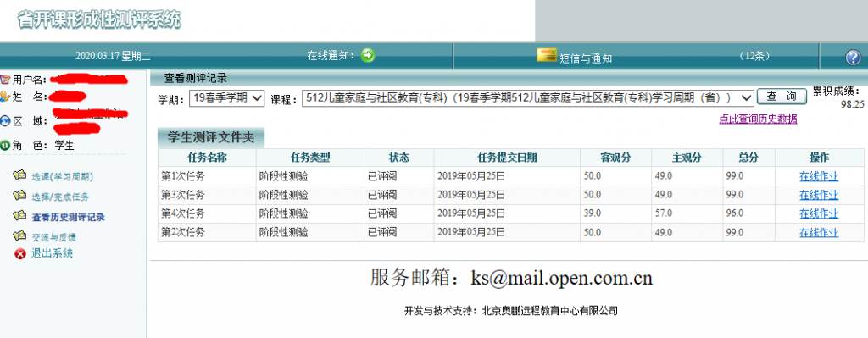This screenshot has width=868, height=338.
Task: Open 在线作业 link for 第3次任务
Action: [x=819, y=196]
